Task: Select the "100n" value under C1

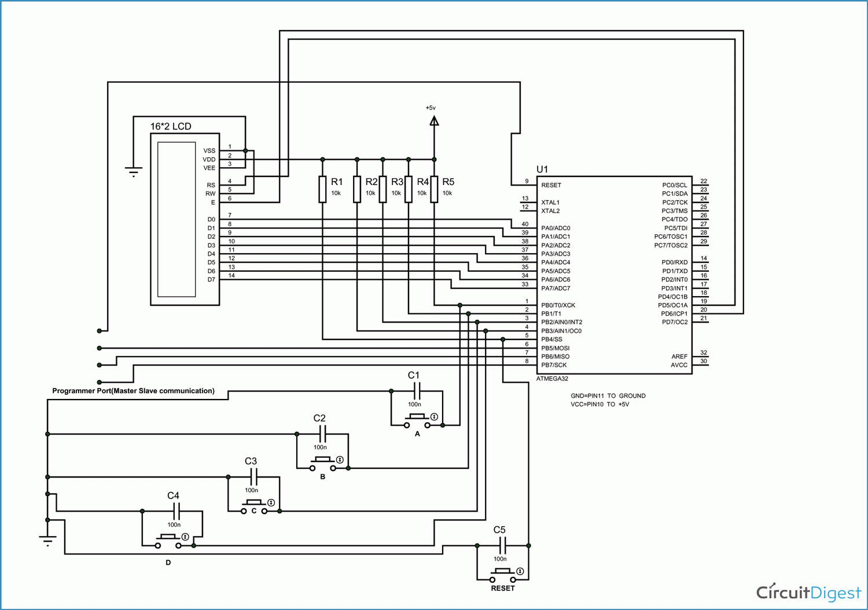Action: pos(414,405)
